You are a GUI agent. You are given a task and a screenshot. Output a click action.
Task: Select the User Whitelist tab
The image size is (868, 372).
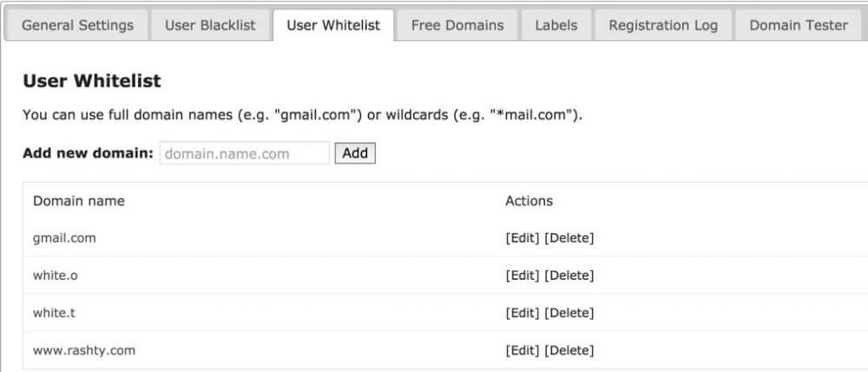pos(333,25)
